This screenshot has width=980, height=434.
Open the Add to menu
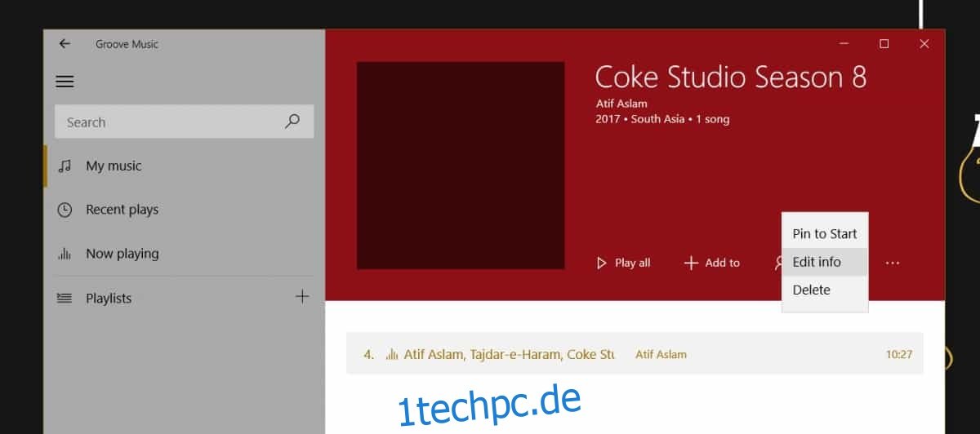click(712, 263)
